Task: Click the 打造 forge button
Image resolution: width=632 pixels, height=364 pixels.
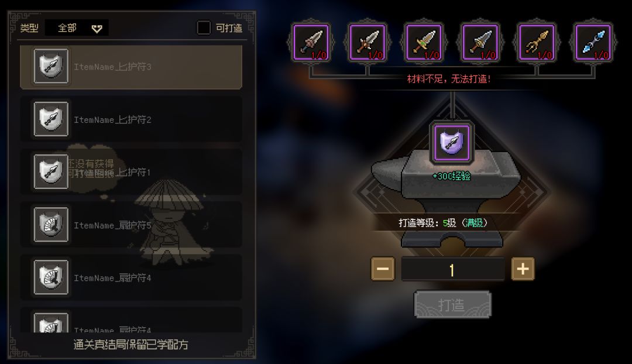Action: pos(452,305)
